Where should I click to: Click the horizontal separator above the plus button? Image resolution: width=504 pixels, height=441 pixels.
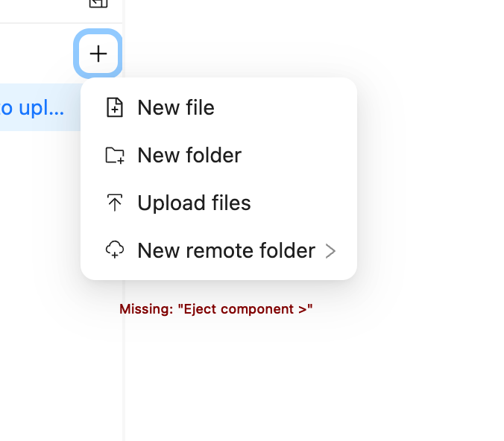[45, 23]
